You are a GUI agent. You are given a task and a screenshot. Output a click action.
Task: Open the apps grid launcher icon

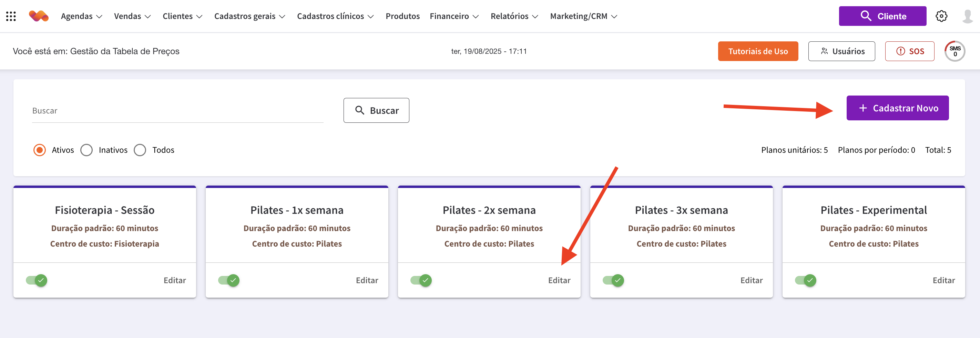pyautogui.click(x=11, y=16)
